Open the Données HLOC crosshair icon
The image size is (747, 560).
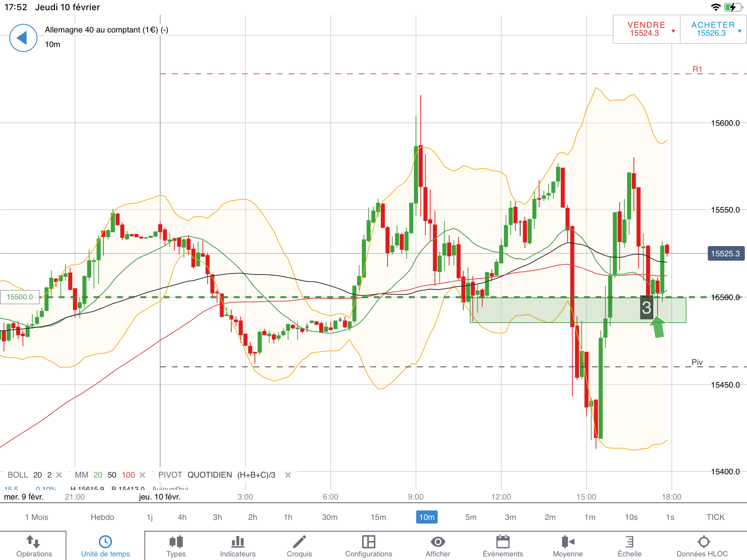coord(704,542)
